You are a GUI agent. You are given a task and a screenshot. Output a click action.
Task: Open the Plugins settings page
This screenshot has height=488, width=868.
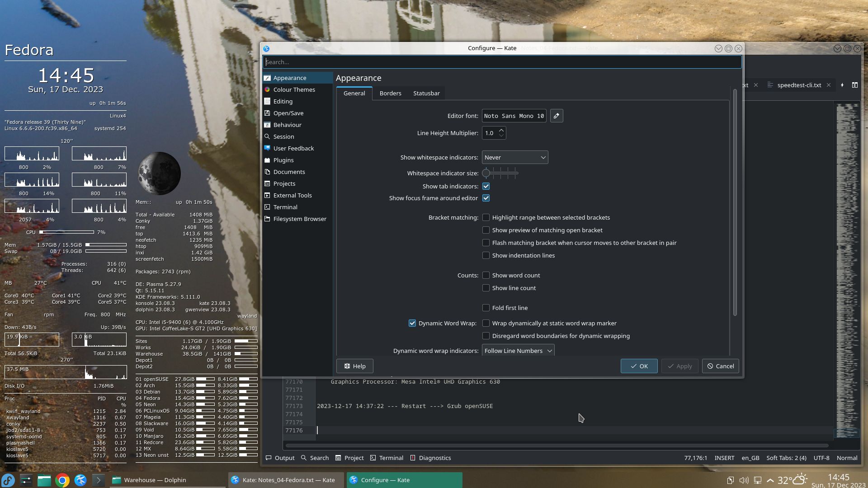coord(283,160)
